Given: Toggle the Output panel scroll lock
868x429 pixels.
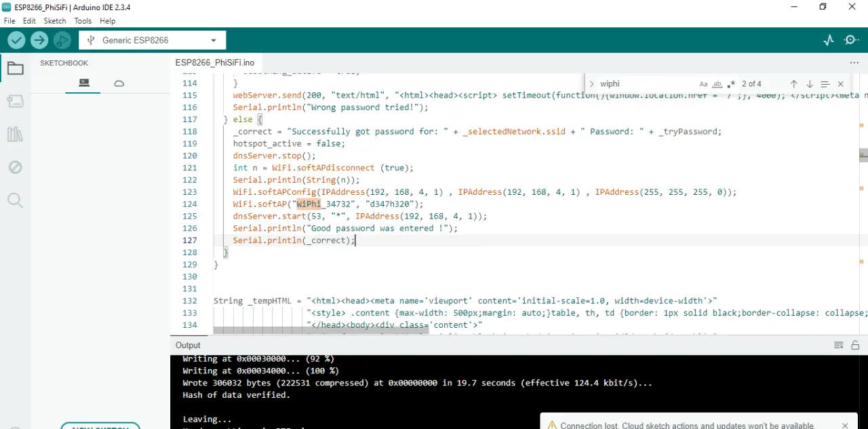Looking at the screenshot, I should [x=855, y=346].
